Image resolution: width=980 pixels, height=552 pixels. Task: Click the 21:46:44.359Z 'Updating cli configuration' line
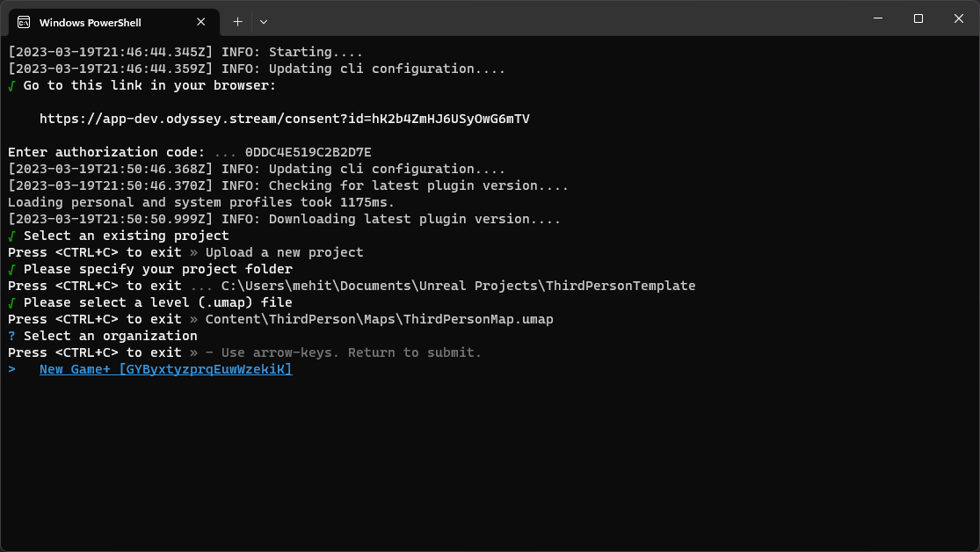[x=257, y=69]
